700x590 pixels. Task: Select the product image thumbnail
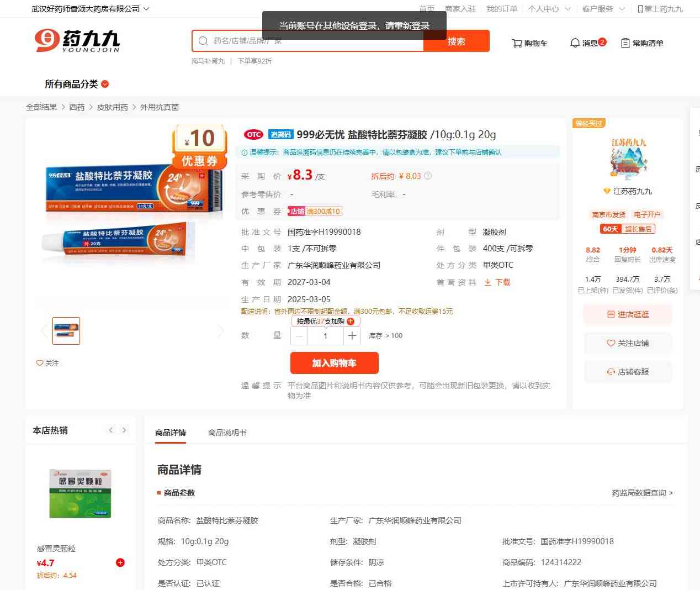66,331
